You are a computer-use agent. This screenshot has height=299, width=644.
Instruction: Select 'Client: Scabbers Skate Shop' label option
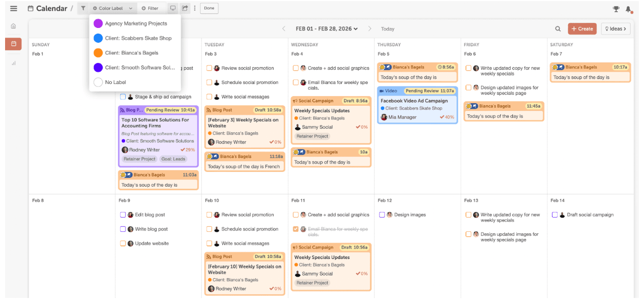(x=138, y=38)
